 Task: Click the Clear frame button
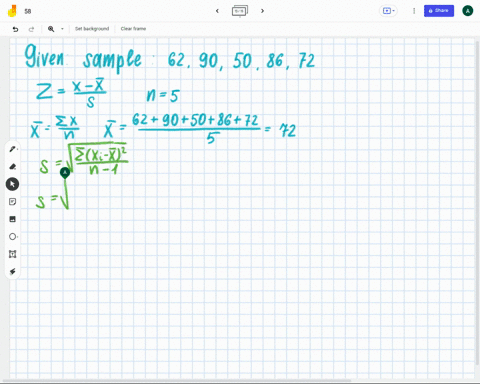tap(133, 29)
